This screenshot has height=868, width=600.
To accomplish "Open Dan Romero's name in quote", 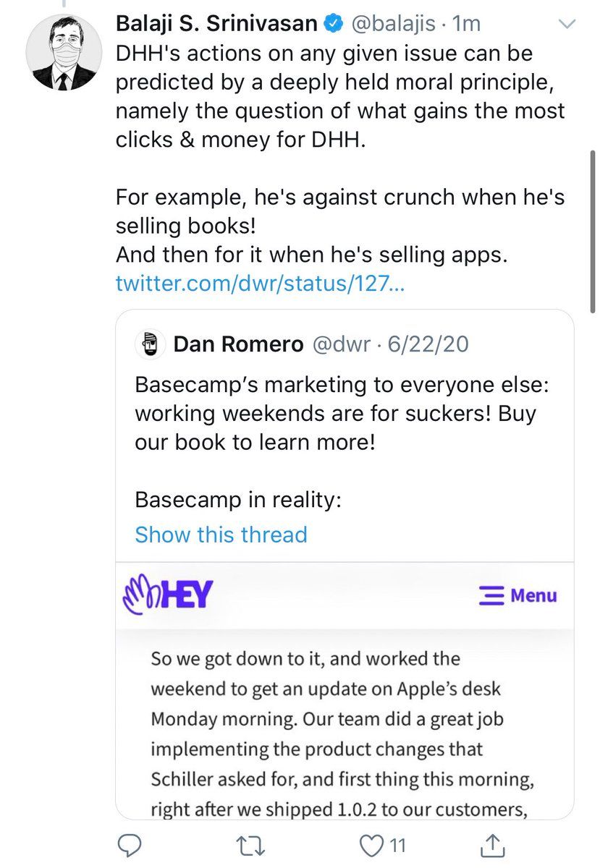I will tap(238, 344).
